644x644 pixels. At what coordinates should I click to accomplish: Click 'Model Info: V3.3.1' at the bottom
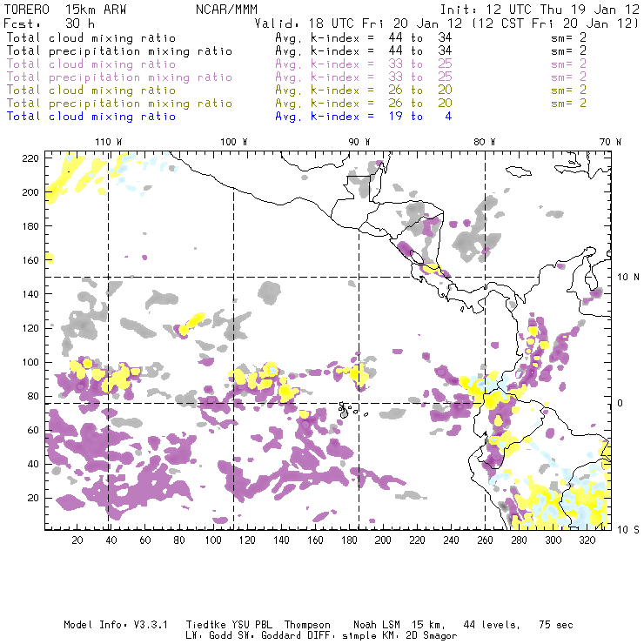116,625
